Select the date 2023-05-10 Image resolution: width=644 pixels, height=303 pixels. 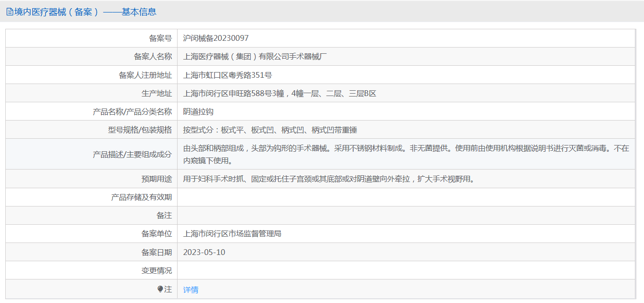click(x=204, y=252)
